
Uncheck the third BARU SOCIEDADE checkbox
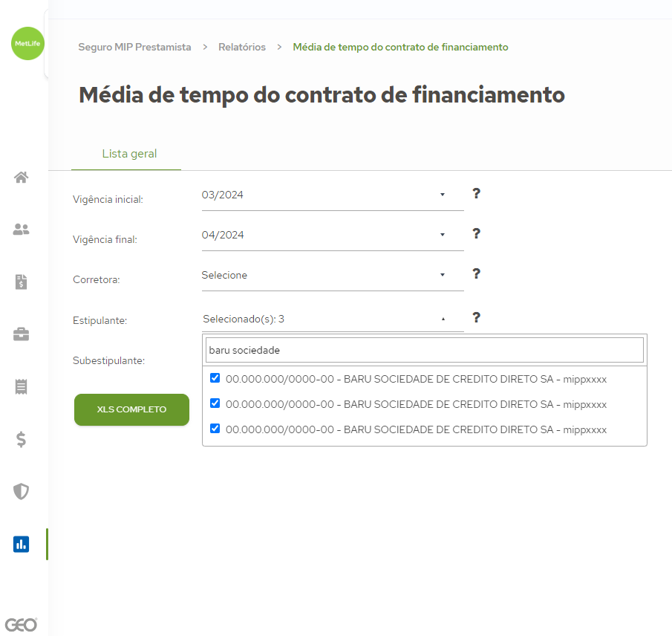click(215, 429)
